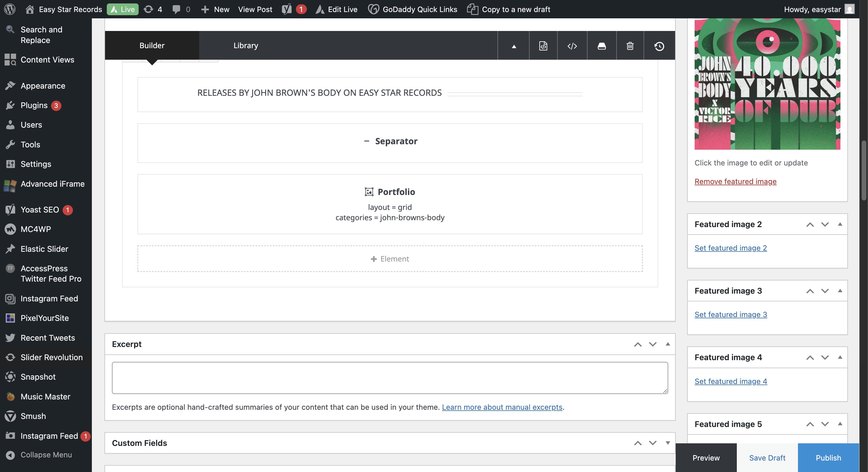Click the Yoast SEO icon in admin bar
Viewport: 868px width, 472px height.
click(287, 9)
